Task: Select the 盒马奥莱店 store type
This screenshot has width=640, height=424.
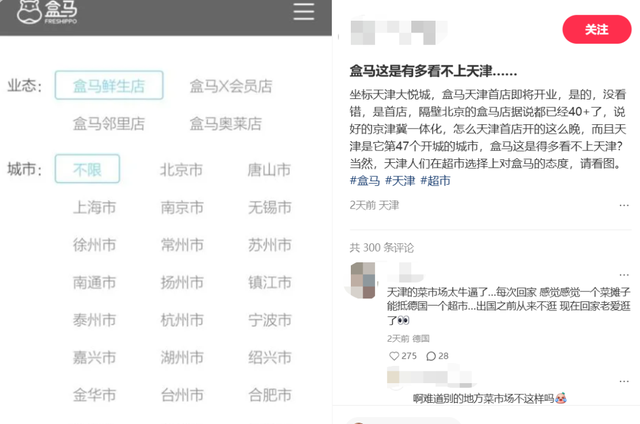Action: [x=226, y=124]
